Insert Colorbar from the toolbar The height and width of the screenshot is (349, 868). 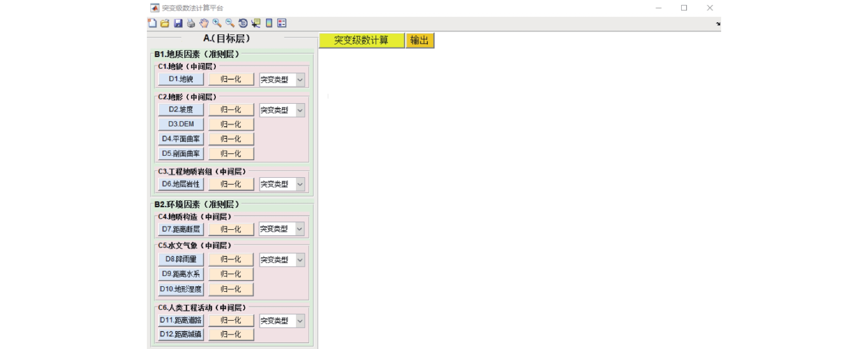tap(269, 23)
